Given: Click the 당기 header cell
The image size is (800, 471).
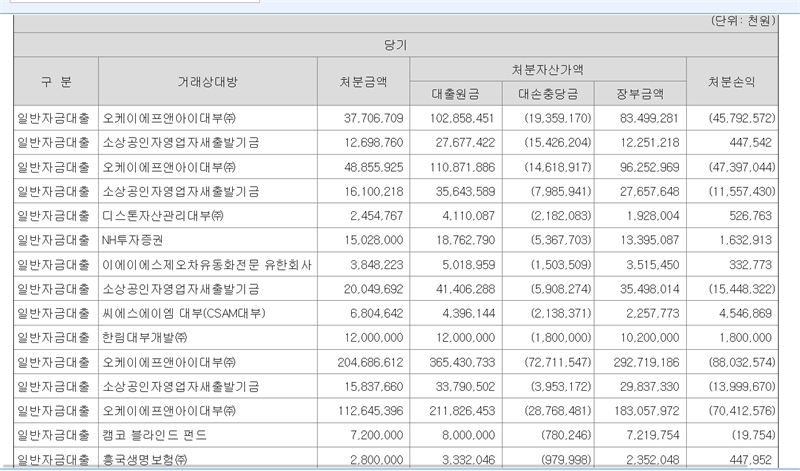Looking at the screenshot, I should (397, 45).
